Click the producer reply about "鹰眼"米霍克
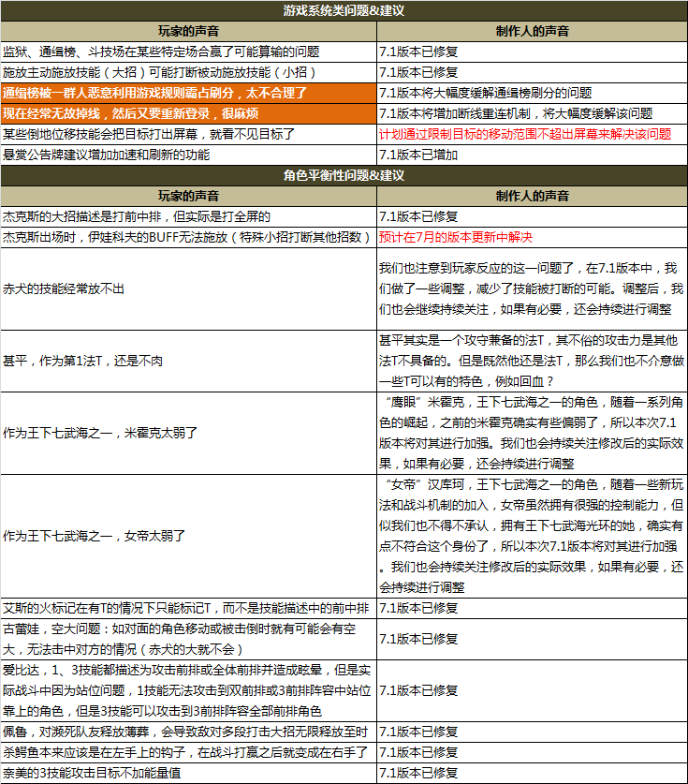Viewport: 688px width, 784px height. click(531, 432)
